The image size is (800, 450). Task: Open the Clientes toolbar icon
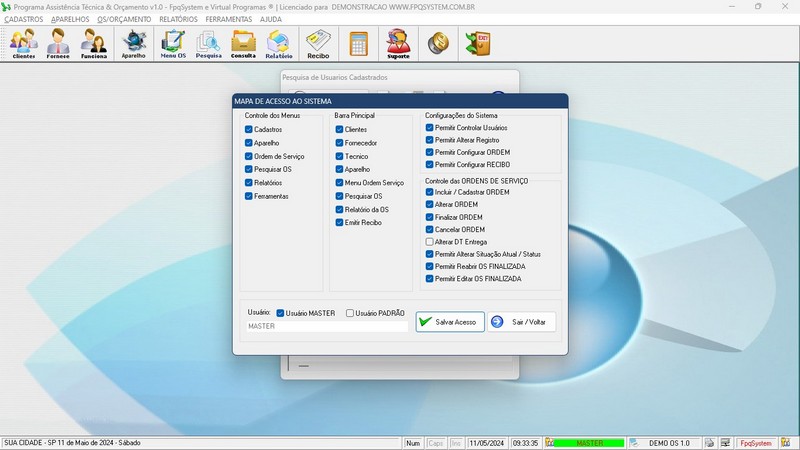24,44
